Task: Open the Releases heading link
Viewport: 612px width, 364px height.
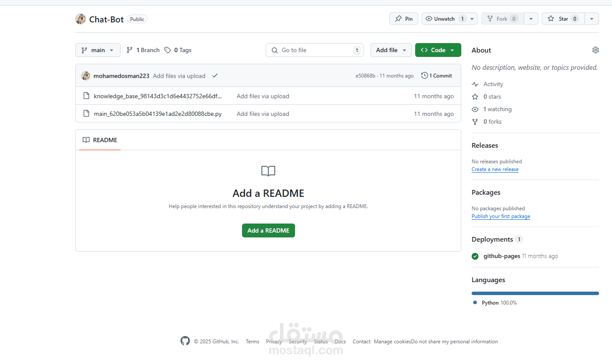Action: coord(485,146)
